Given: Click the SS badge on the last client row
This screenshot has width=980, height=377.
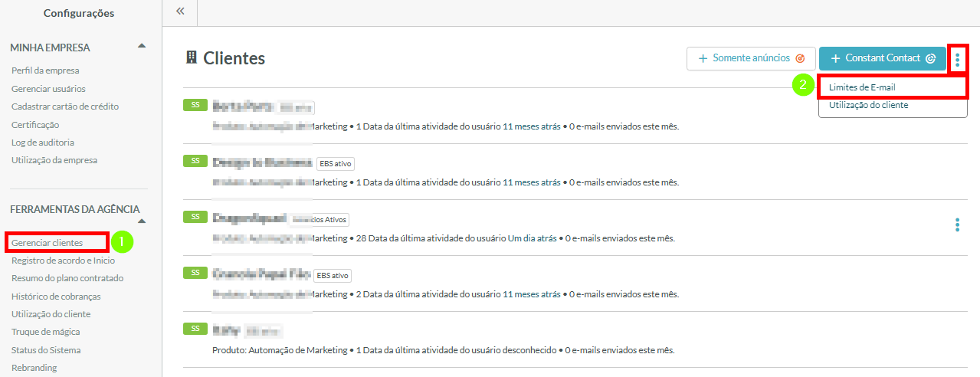Looking at the screenshot, I should coord(195,329).
